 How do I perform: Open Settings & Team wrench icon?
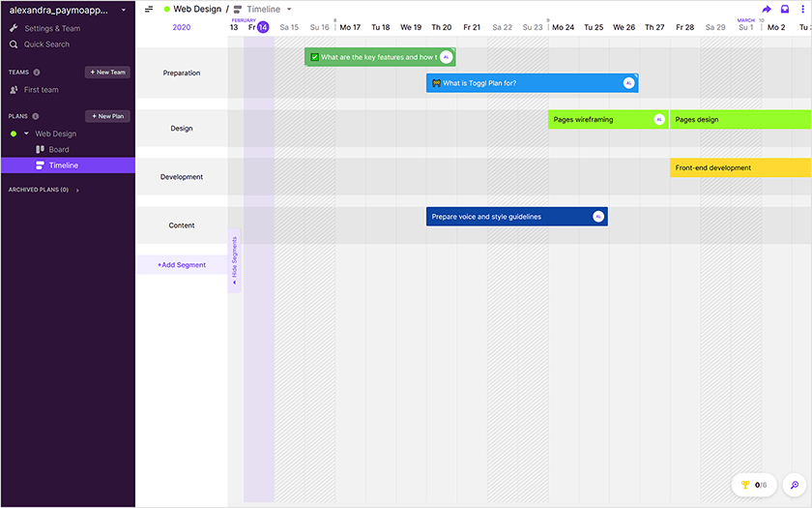pos(14,28)
